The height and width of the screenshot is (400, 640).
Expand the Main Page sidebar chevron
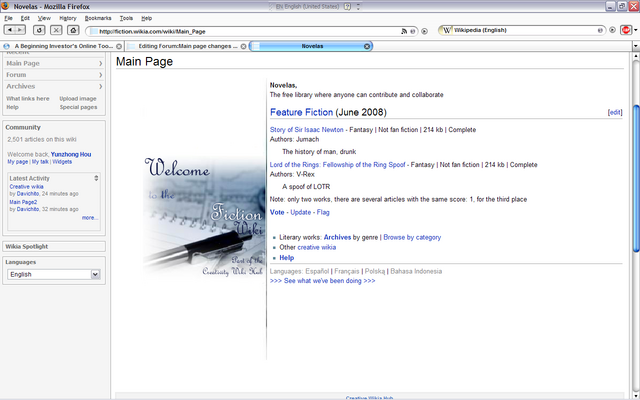(x=100, y=63)
